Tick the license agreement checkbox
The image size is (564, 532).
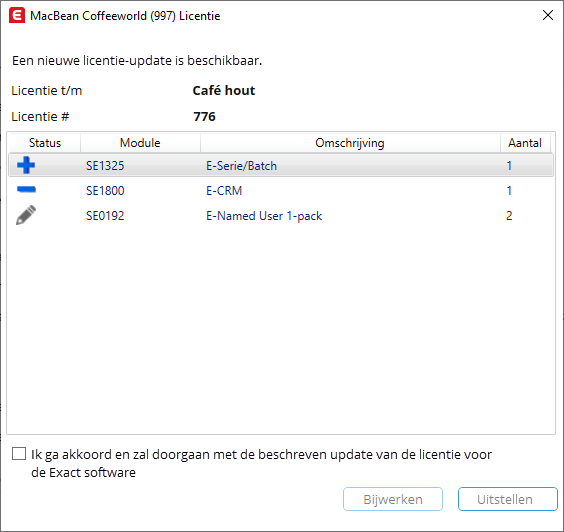click(x=19, y=454)
